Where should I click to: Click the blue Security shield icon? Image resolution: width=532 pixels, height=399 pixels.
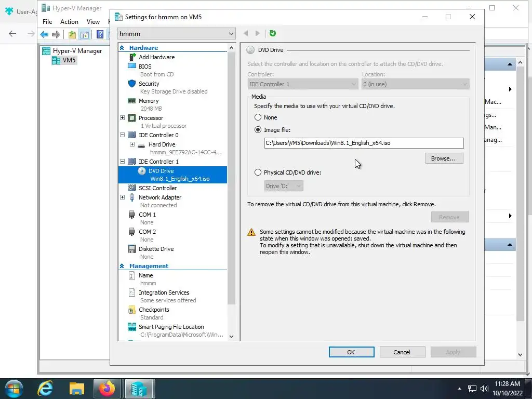pyautogui.click(x=132, y=84)
